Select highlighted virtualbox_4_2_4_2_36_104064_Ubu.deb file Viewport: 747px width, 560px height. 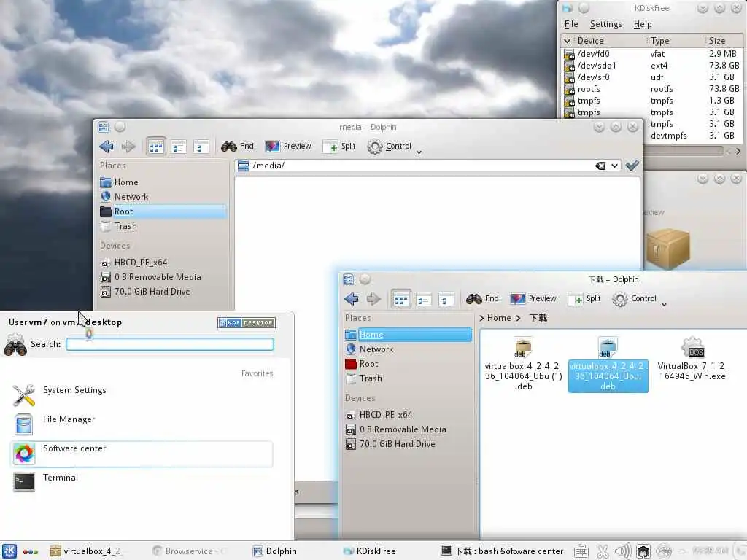pyautogui.click(x=608, y=364)
